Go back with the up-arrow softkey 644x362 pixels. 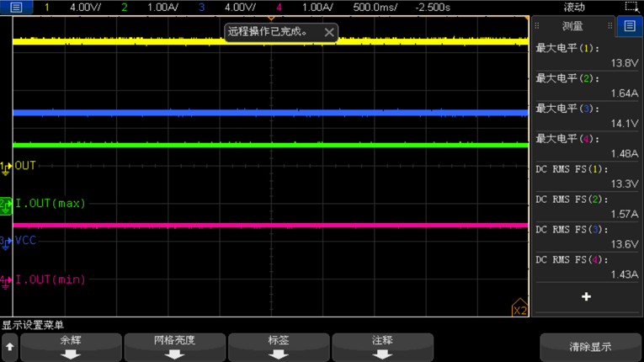10,347
